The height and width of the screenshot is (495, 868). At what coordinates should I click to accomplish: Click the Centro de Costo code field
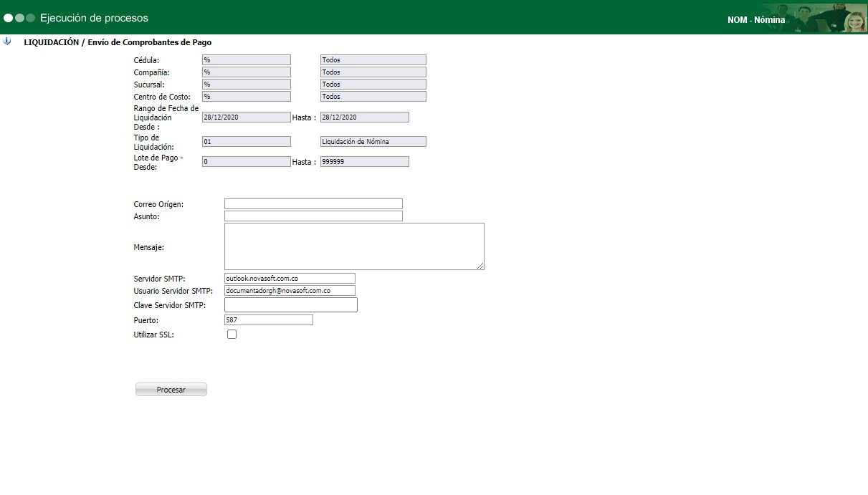click(247, 97)
